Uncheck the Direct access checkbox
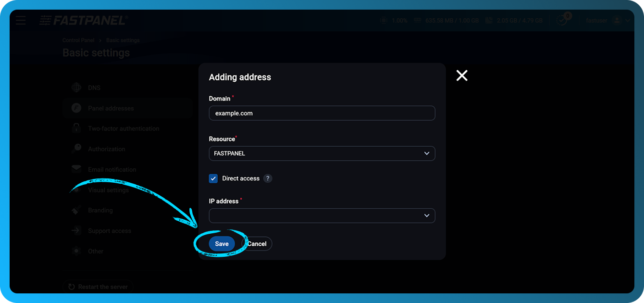The image size is (644, 303). click(213, 178)
